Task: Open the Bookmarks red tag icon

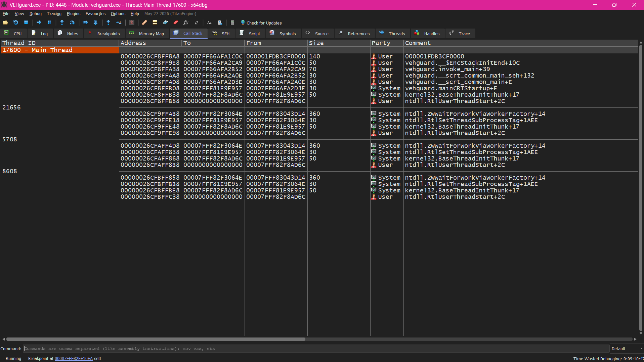Action: tap(176, 22)
